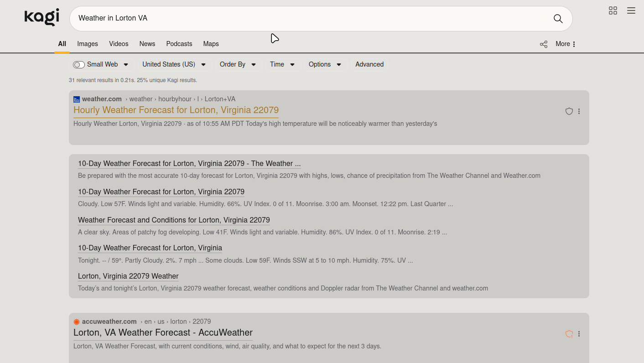644x363 pixels.
Task: Open 10-Day Weather Forecast for Lorton, Virginia
Action: click(x=150, y=248)
